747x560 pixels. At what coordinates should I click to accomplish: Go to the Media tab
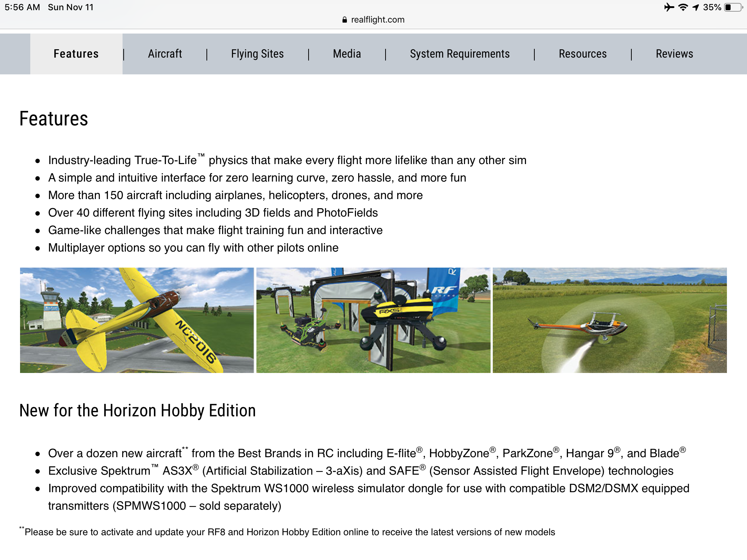347,54
